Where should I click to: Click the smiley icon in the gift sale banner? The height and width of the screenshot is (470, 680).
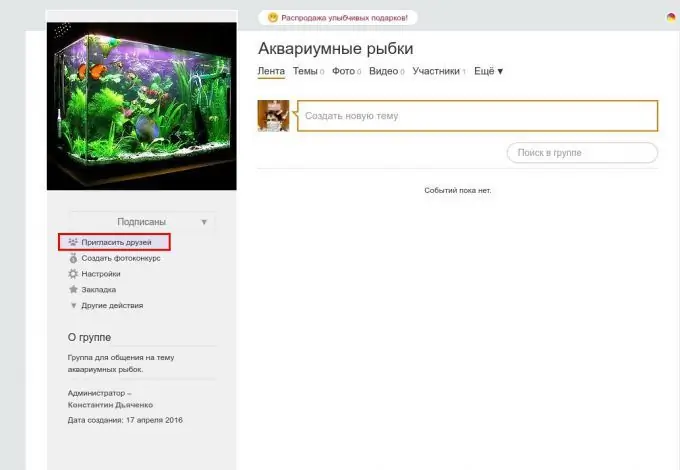click(x=271, y=18)
